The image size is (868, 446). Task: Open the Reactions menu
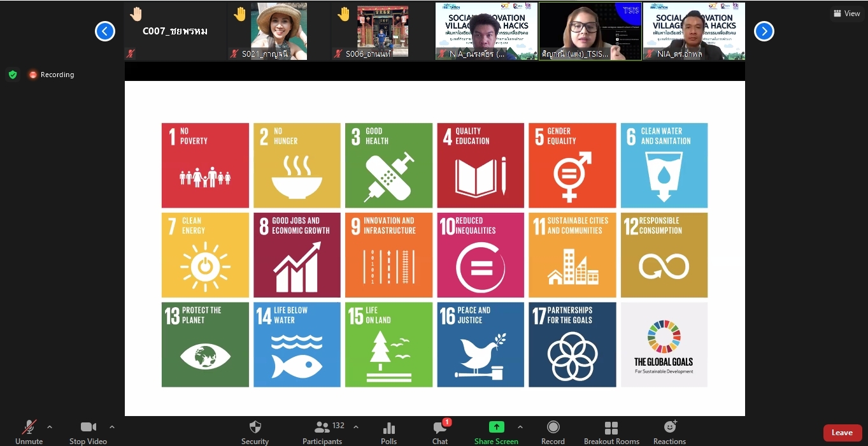669,432
